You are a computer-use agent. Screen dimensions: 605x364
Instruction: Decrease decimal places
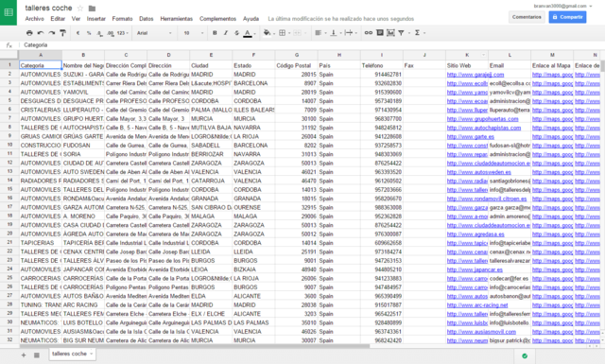point(99,33)
